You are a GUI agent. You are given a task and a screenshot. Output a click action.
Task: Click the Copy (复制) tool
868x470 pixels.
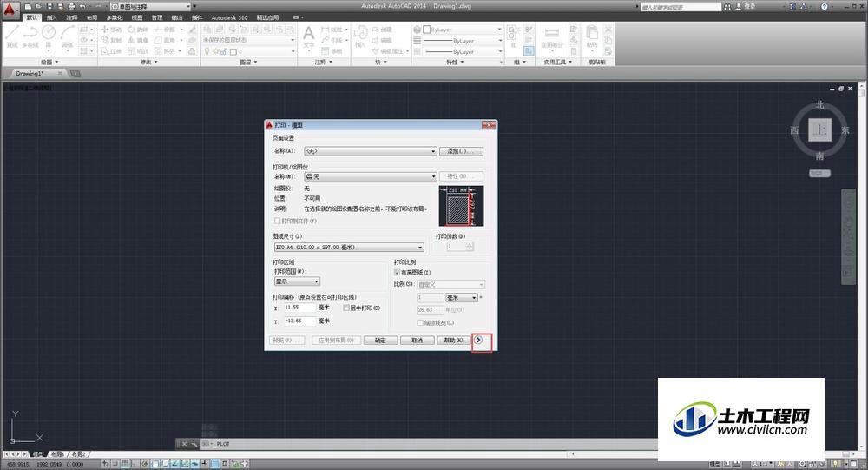point(111,40)
